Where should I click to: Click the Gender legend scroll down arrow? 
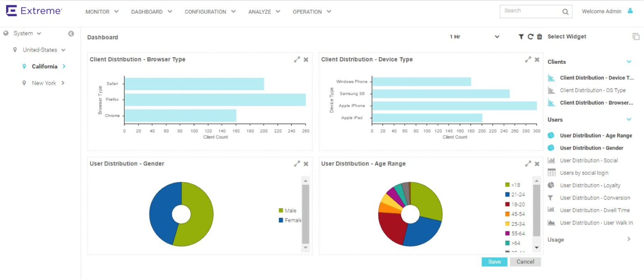[305, 248]
